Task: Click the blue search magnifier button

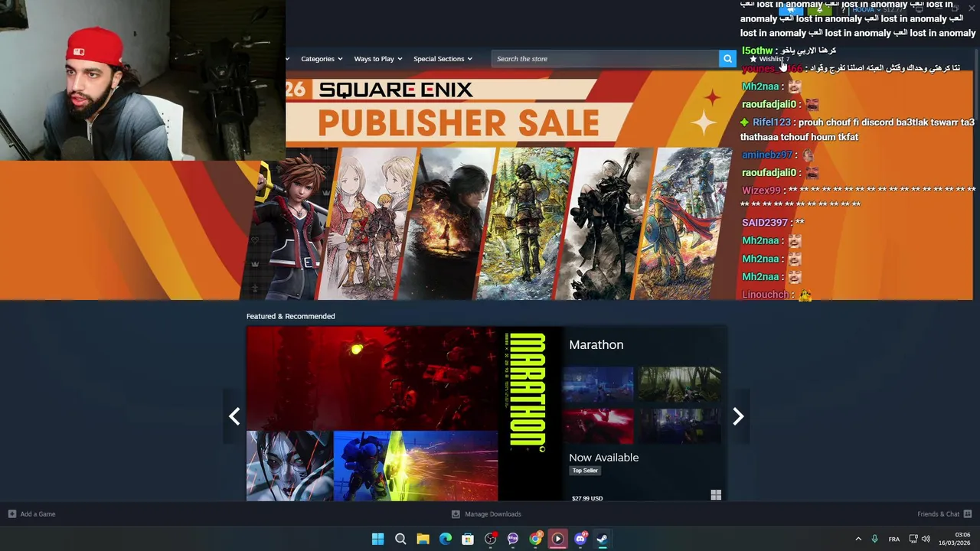Action: click(x=727, y=59)
